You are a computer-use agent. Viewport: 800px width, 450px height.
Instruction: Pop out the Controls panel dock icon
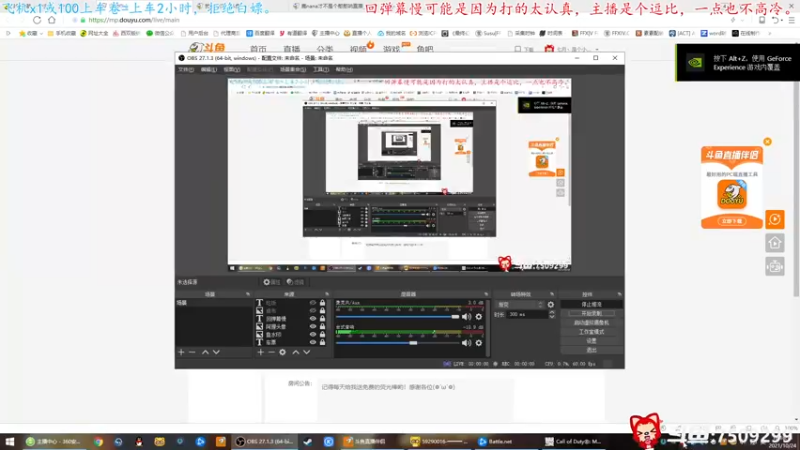pos(619,294)
